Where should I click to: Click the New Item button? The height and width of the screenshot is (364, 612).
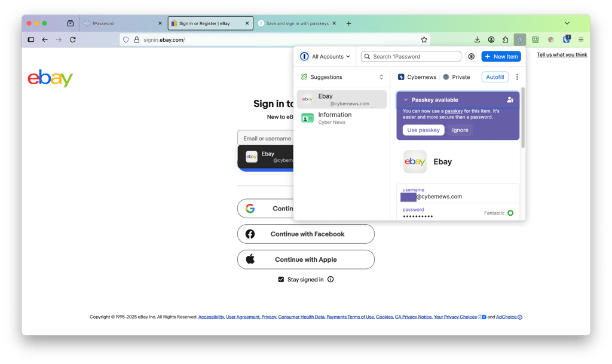click(x=501, y=57)
